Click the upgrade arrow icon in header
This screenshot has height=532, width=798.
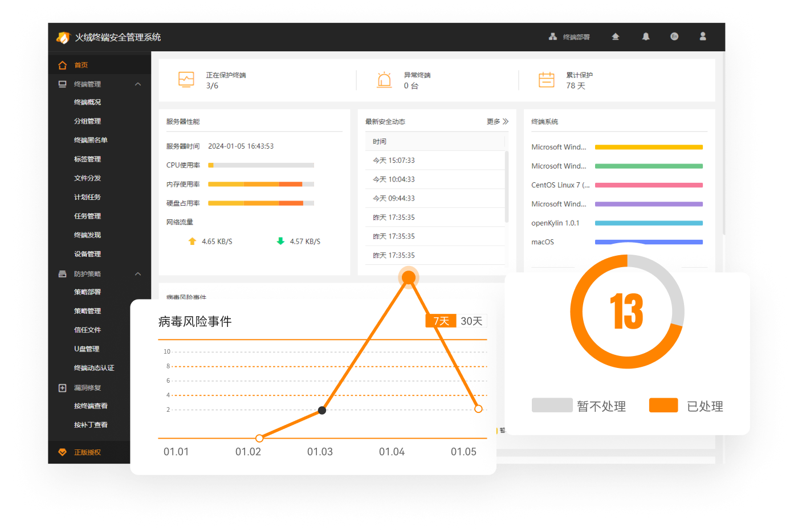[x=616, y=36]
